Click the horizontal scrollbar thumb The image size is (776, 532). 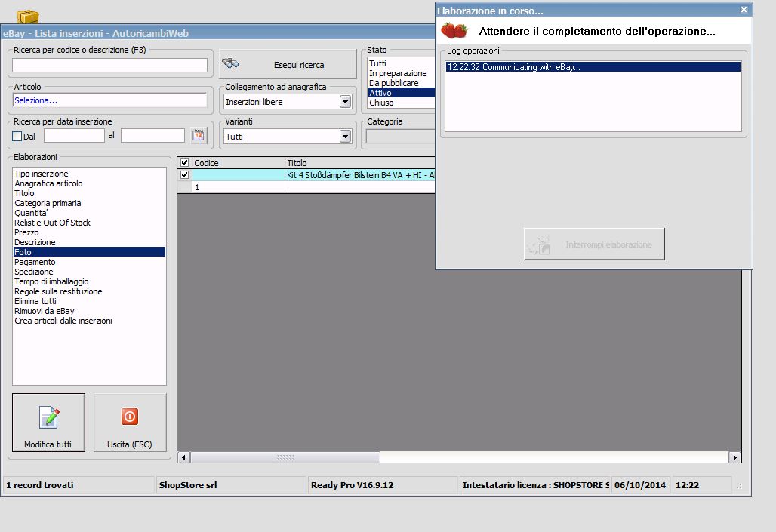[285, 457]
